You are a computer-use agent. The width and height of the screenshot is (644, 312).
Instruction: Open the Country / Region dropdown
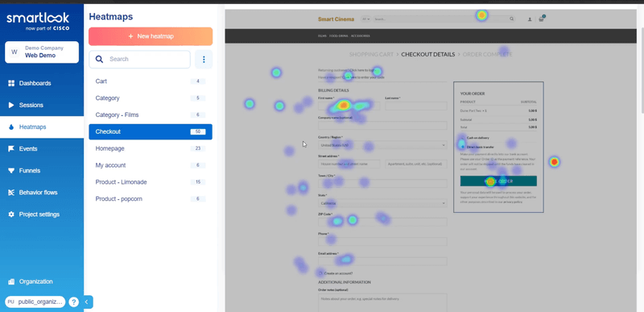click(x=382, y=145)
